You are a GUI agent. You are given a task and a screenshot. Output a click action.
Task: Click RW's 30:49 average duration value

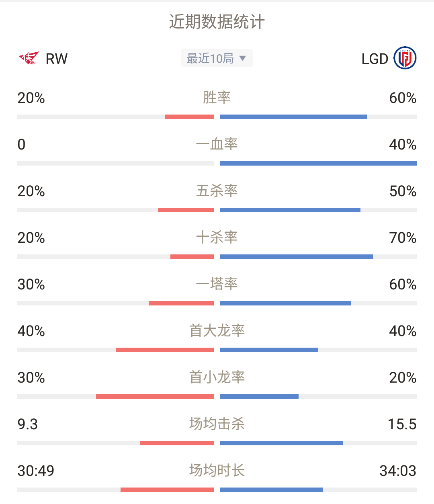click(36, 471)
